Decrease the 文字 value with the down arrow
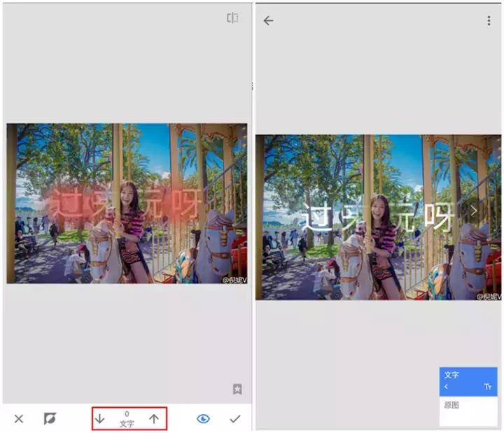This screenshot has width=504, height=433. [x=99, y=418]
